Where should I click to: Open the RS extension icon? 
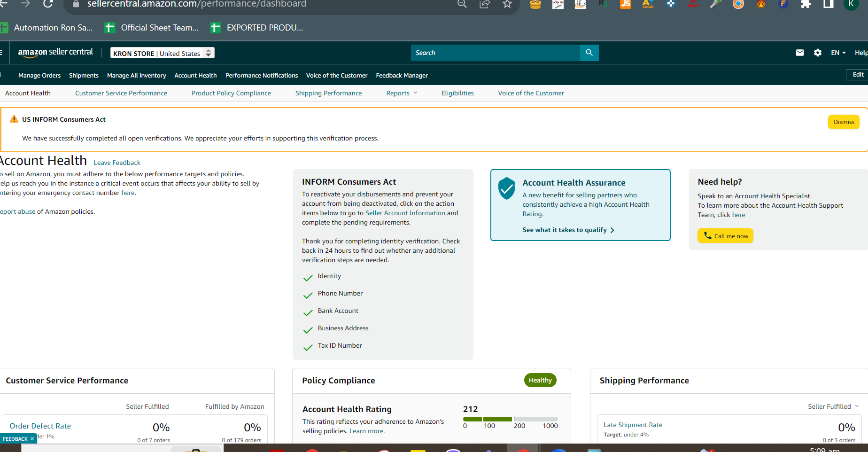[603, 4]
